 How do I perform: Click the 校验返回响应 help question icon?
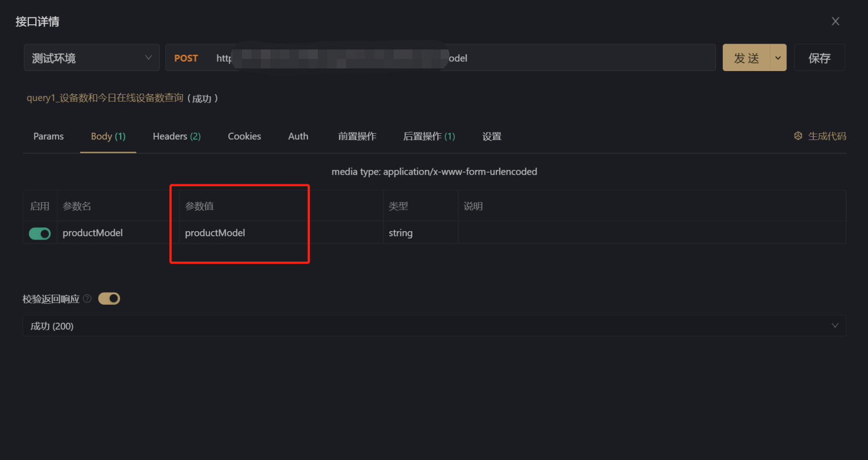(x=87, y=299)
